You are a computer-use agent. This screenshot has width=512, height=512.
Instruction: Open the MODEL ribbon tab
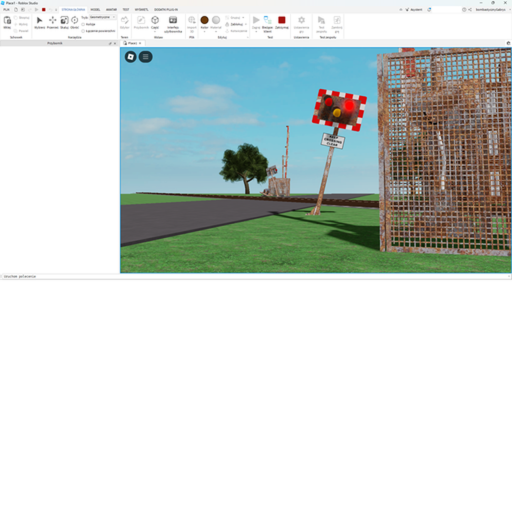pyautogui.click(x=95, y=10)
